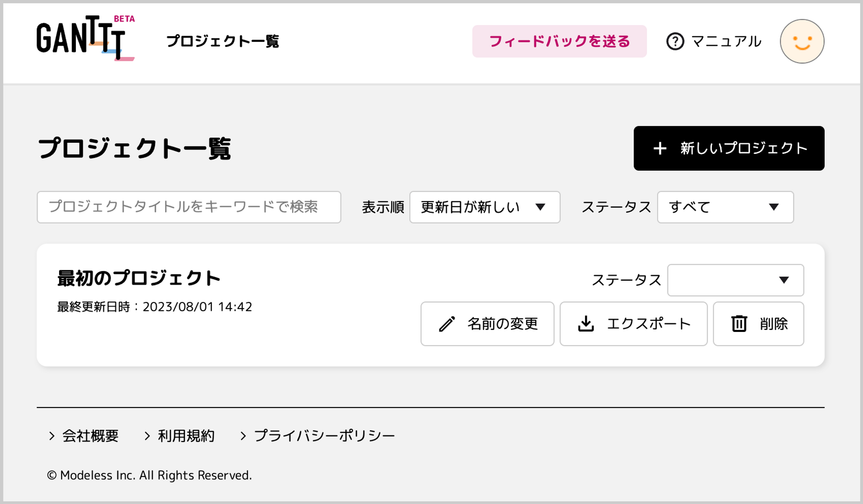
Task: Click the フィードバックを送る button
Action: point(559,41)
